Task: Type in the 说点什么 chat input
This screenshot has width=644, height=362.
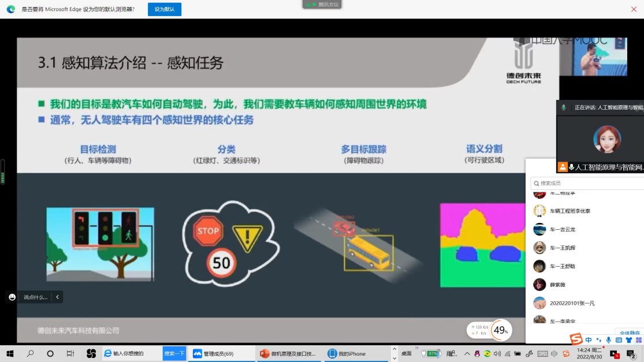Action: click(x=36, y=297)
